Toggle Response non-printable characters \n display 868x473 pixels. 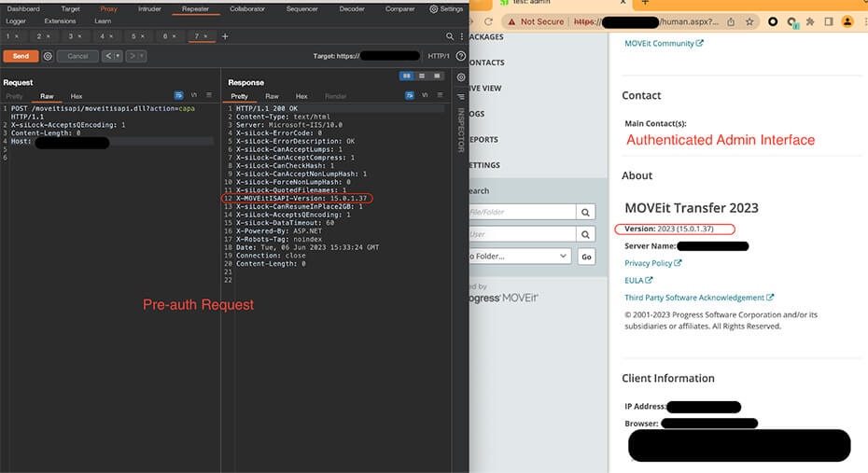click(x=424, y=95)
